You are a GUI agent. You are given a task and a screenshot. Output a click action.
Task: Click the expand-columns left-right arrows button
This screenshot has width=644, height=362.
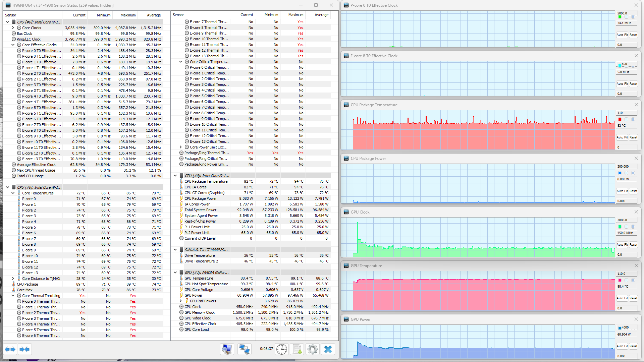10,349
